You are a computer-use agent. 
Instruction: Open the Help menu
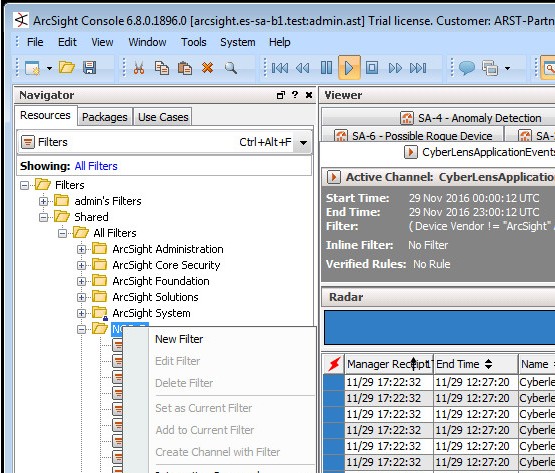(280, 42)
